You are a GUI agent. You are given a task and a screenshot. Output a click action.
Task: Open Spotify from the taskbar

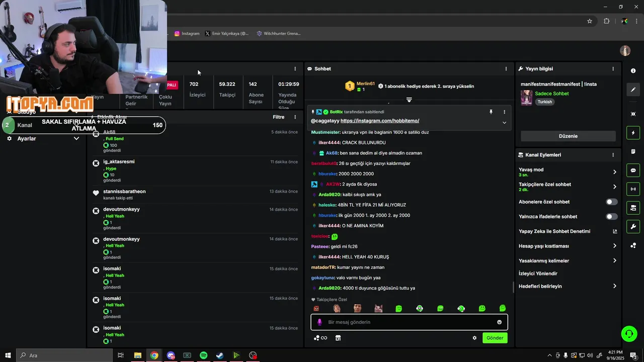[x=203, y=355]
